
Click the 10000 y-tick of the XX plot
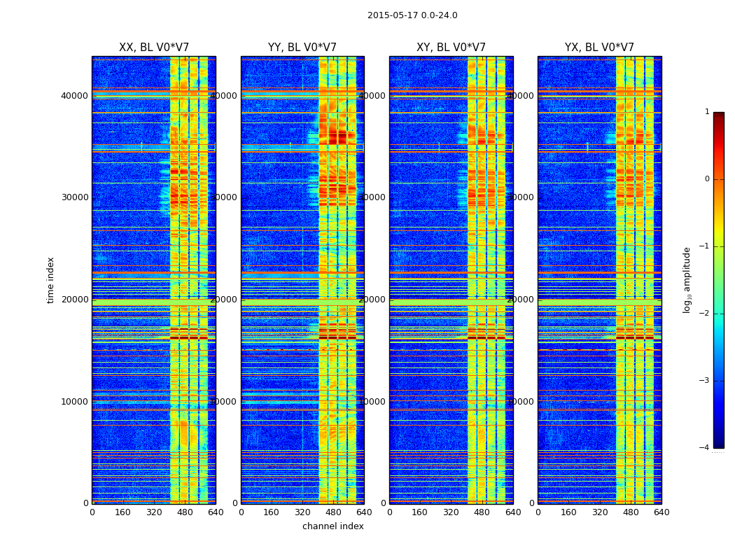(x=74, y=402)
